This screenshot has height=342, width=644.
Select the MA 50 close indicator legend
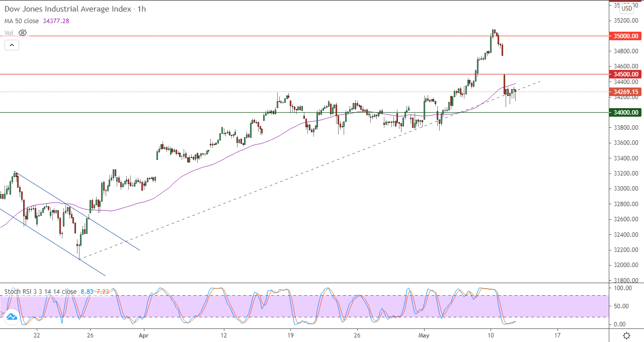(x=23, y=21)
